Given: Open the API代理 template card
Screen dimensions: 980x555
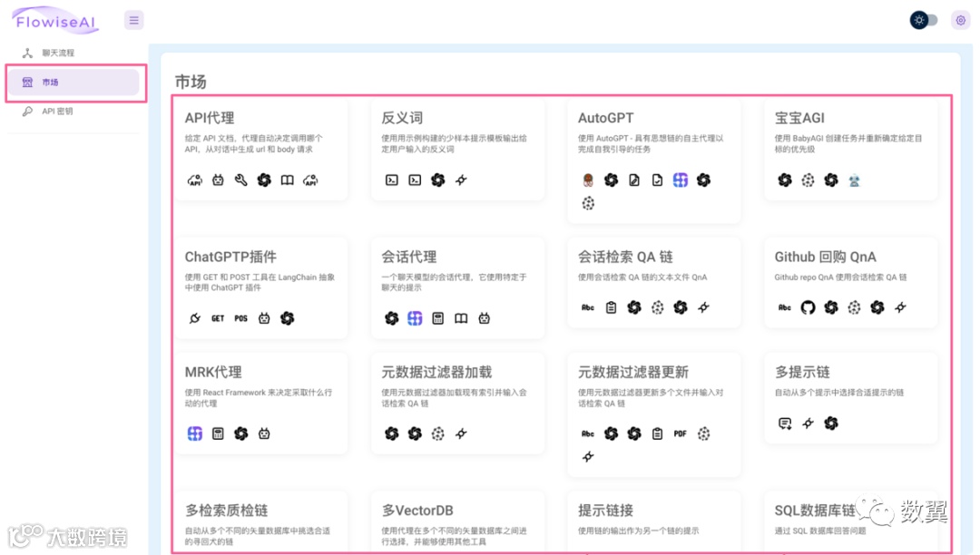Looking at the screenshot, I should point(261,151).
